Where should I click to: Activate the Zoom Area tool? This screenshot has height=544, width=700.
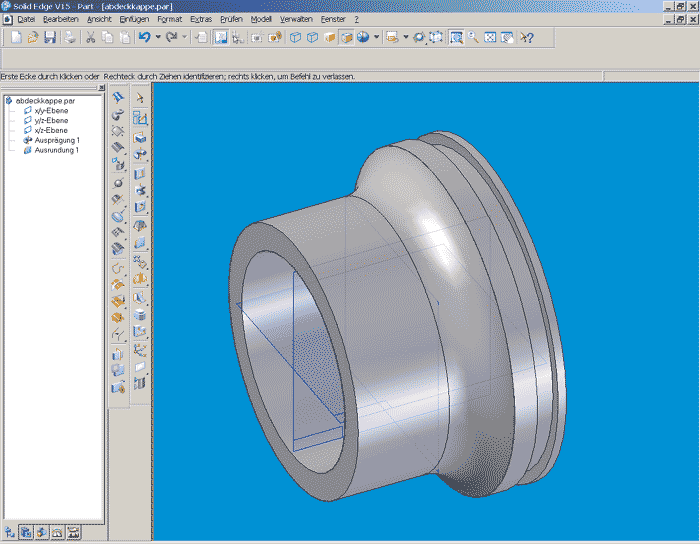click(x=456, y=37)
